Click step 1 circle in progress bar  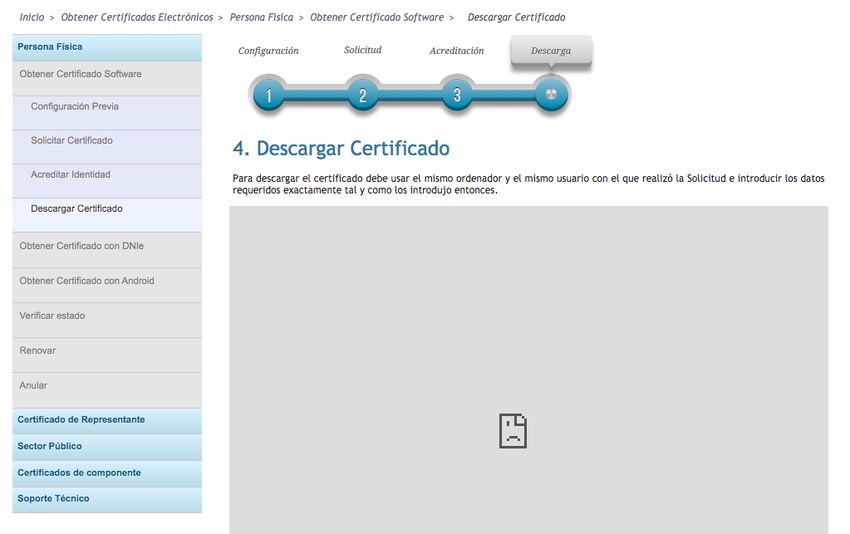pyautogui.click(x=269, y=95)
